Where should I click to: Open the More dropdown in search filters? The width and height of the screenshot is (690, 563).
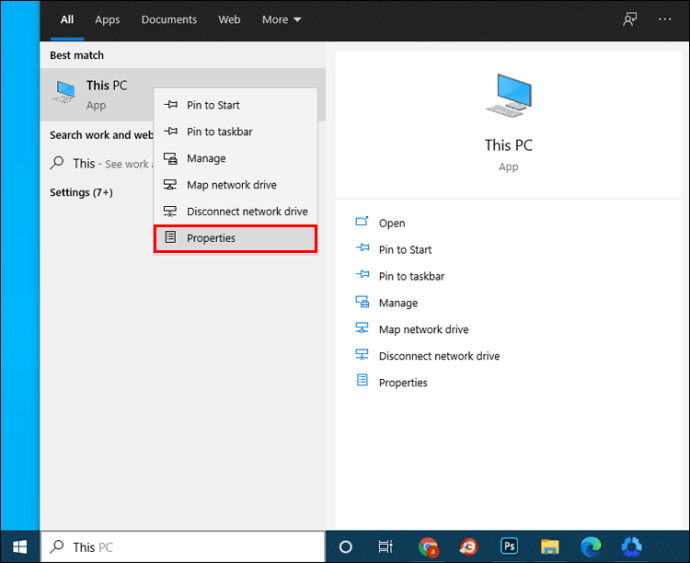pos(281,19)
